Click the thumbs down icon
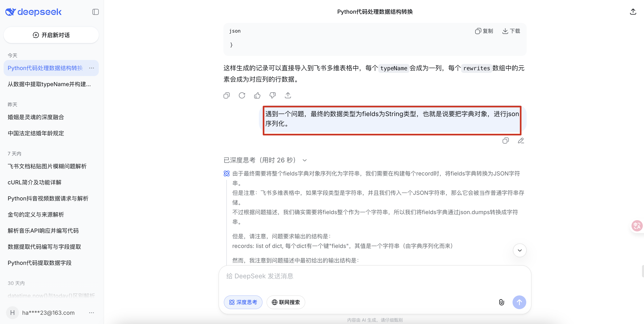The image size is (644, 324). [272, 95]
